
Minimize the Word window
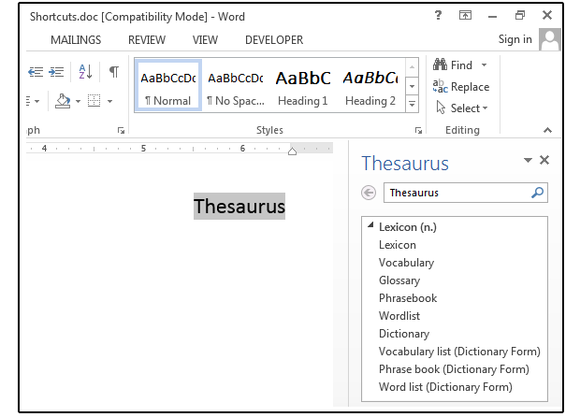[492, 16]
